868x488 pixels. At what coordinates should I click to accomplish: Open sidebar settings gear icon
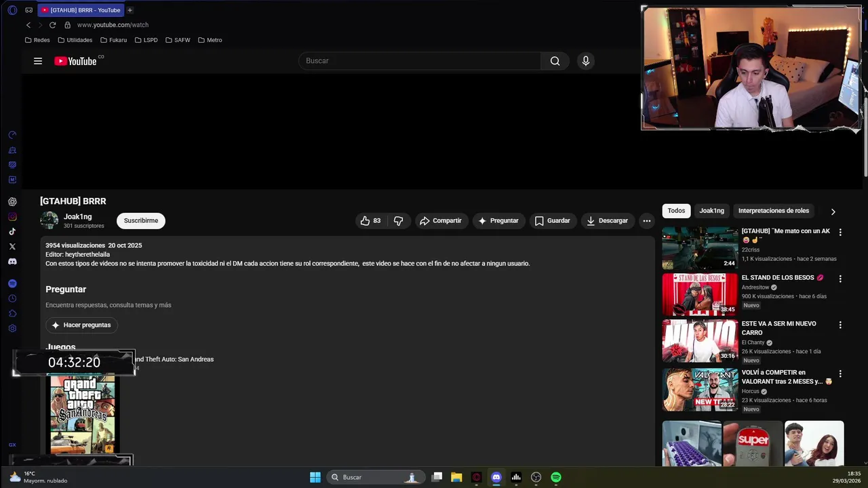[x=12, y=329]
